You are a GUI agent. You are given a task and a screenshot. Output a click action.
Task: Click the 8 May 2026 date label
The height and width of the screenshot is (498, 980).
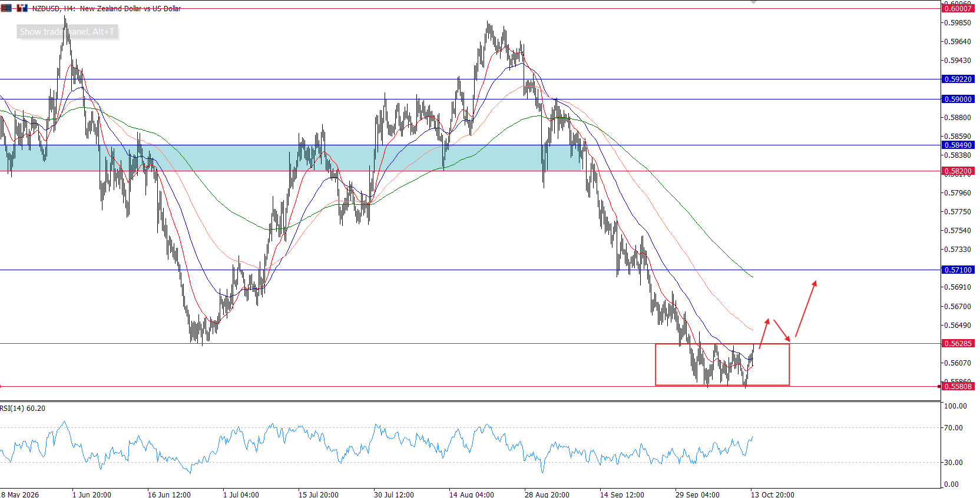click(20, 494)
